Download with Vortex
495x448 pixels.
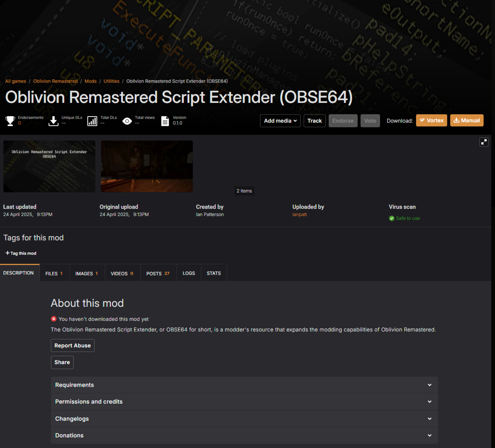coord(431,120)
